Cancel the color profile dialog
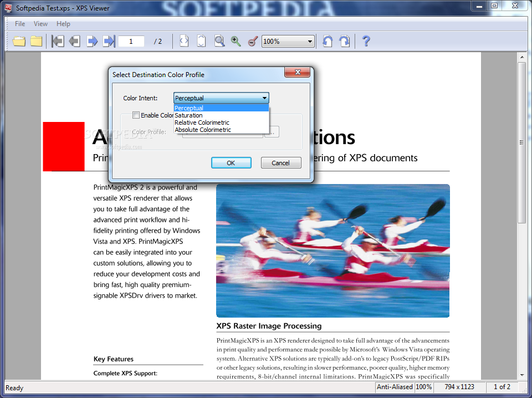The width and height of the screenshot is (532, 398). tap(281, 163)
